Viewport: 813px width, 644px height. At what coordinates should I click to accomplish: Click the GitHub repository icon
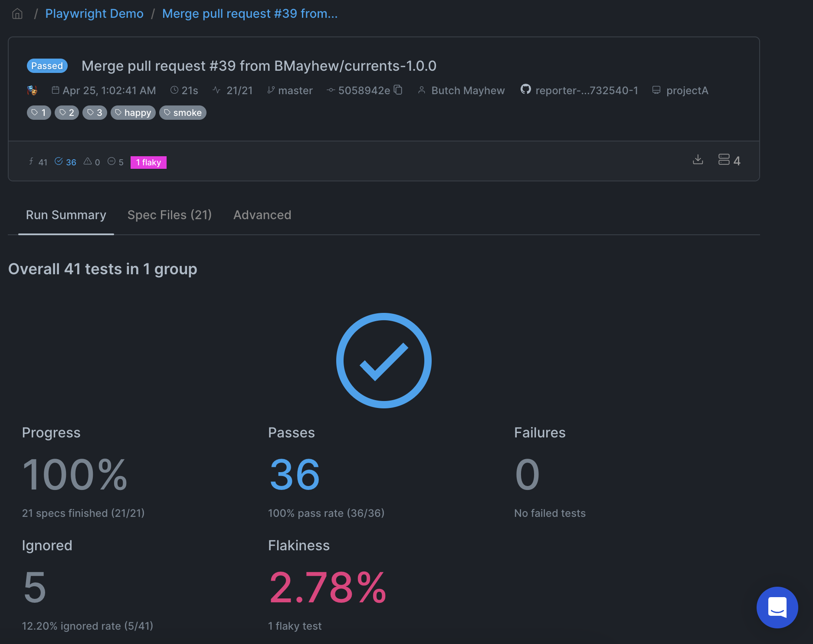tap(525, 89)
